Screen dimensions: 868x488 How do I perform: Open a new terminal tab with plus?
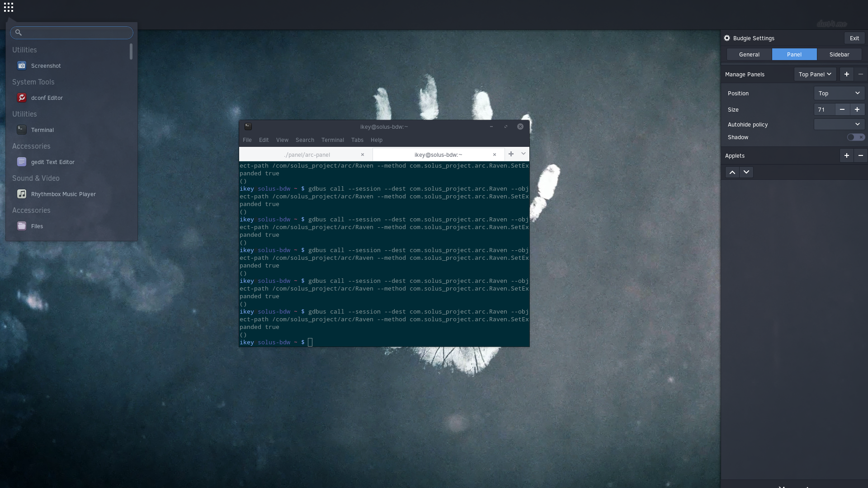click(x=511, y=154)
